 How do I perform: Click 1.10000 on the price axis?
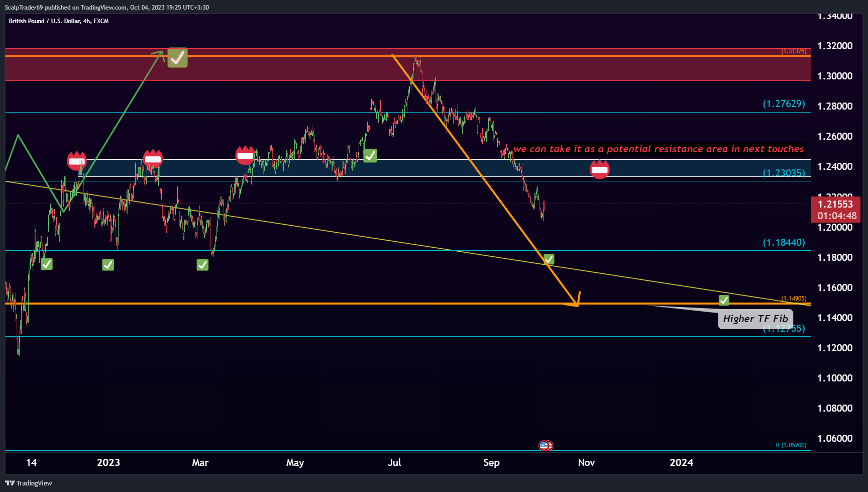835,378
